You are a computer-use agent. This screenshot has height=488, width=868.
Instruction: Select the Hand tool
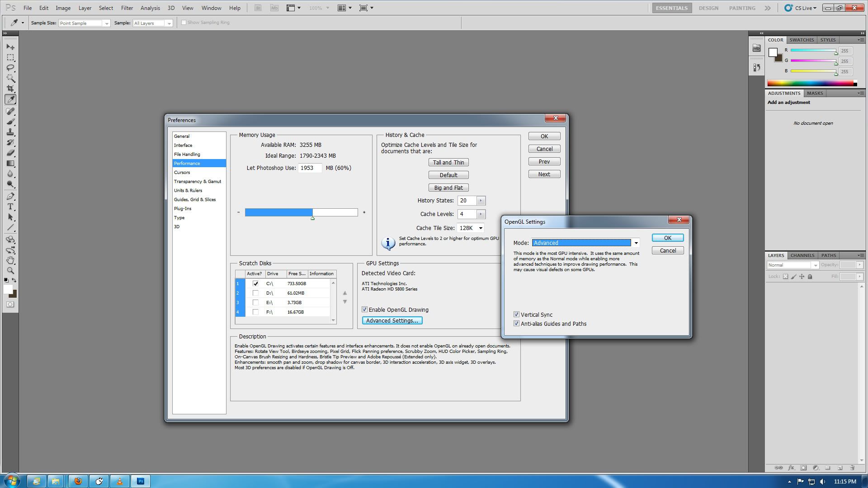(10, 260)
